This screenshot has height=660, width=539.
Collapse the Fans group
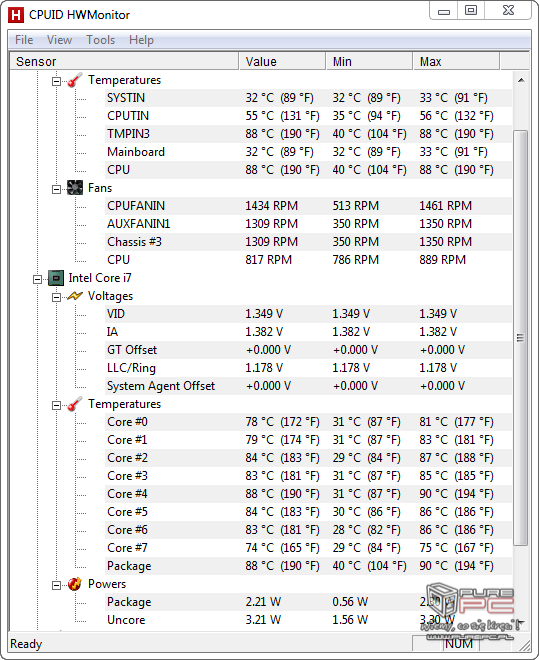pos(56,189)
